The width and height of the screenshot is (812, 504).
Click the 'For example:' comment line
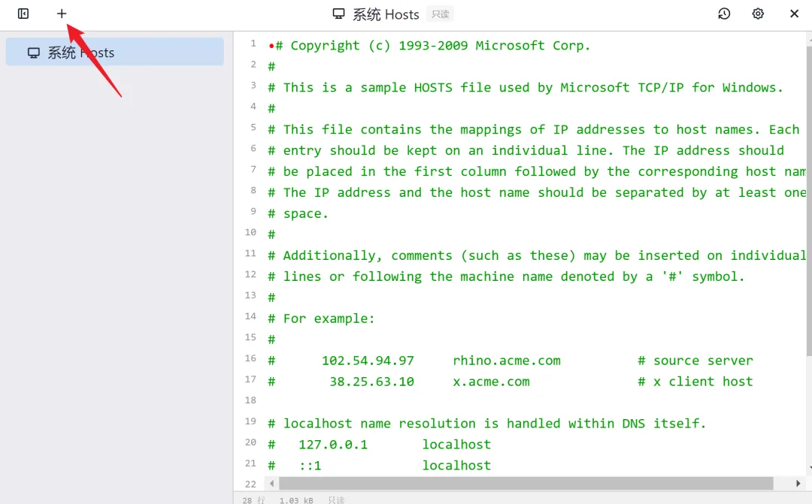(321, 318)
